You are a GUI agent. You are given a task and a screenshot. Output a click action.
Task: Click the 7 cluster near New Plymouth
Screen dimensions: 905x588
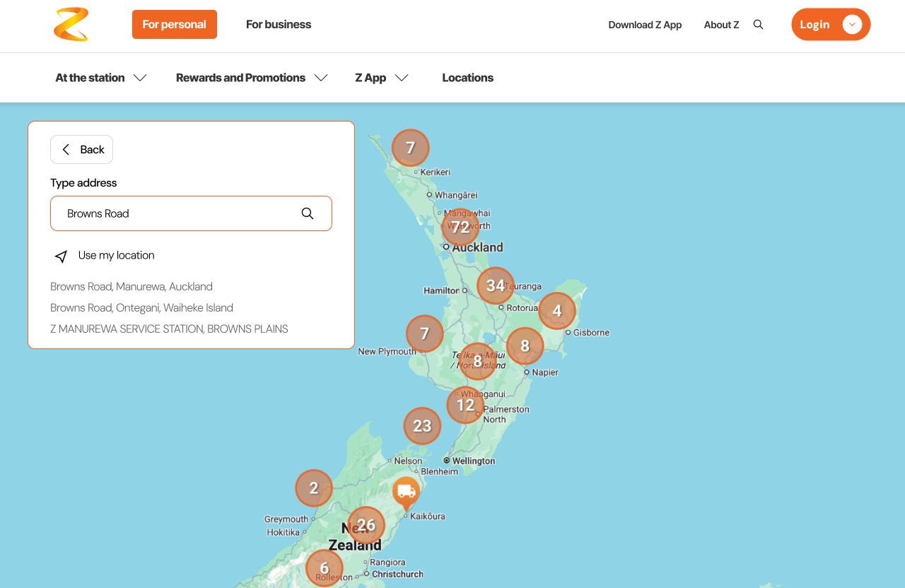[x=425, y=334]
